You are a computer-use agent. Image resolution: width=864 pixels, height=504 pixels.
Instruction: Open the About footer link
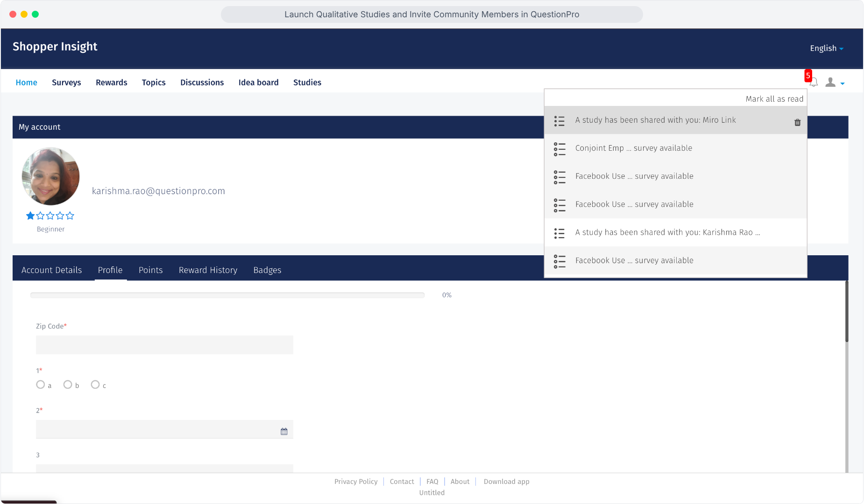[460, 482]
